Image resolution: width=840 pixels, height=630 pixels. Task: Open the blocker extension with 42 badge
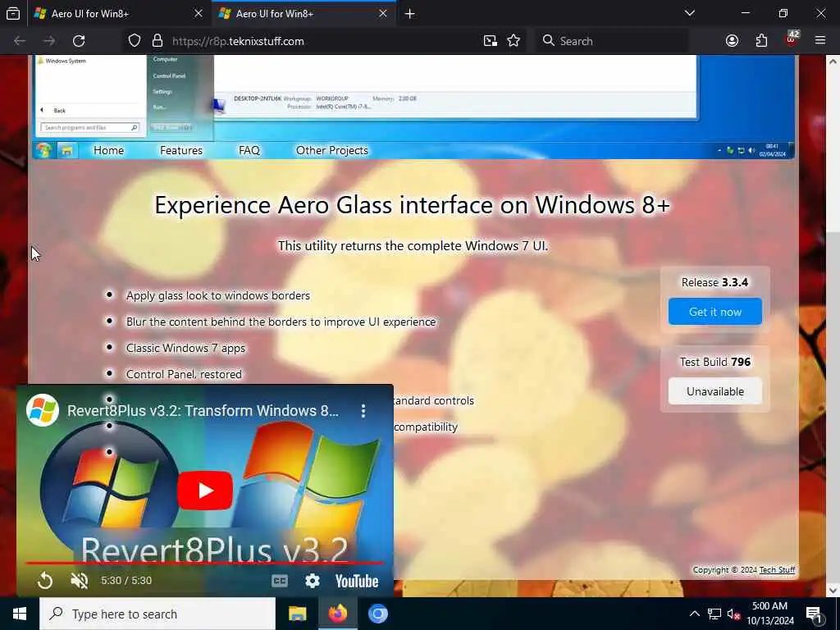tap(792, 40)
